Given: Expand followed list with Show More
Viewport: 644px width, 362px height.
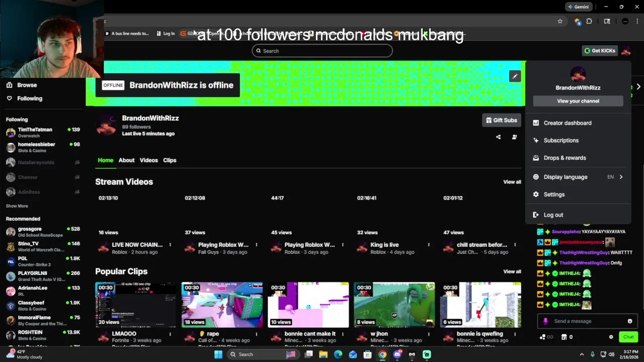Looking at the screenshot, I should coord(17,206).
